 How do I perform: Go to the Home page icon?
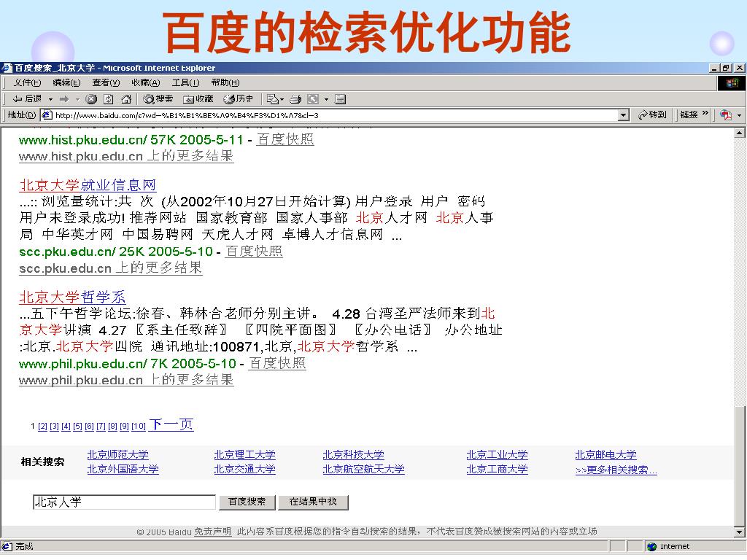pos(126,99)
